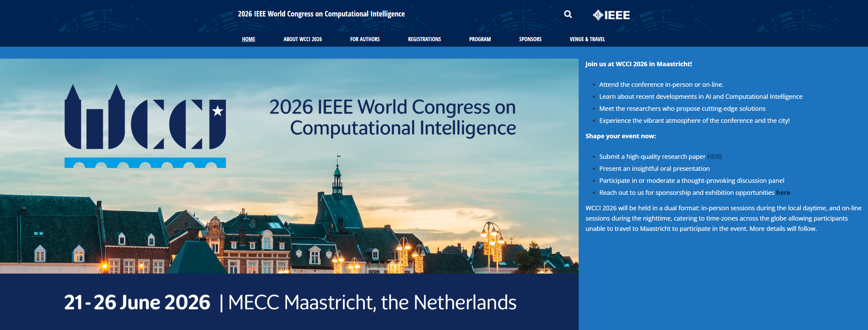Click the IEEE logo in header

pyautogui.click(x=611, y=15)
